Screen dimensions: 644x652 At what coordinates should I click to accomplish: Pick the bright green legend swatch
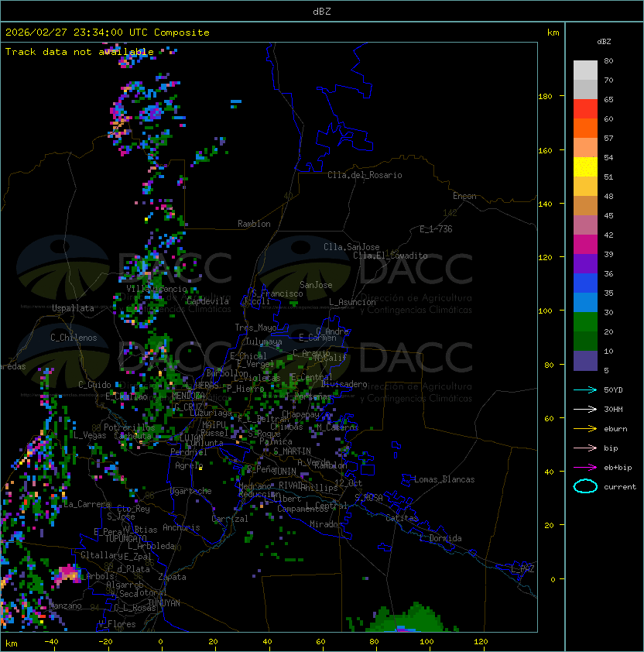point(585,322)
